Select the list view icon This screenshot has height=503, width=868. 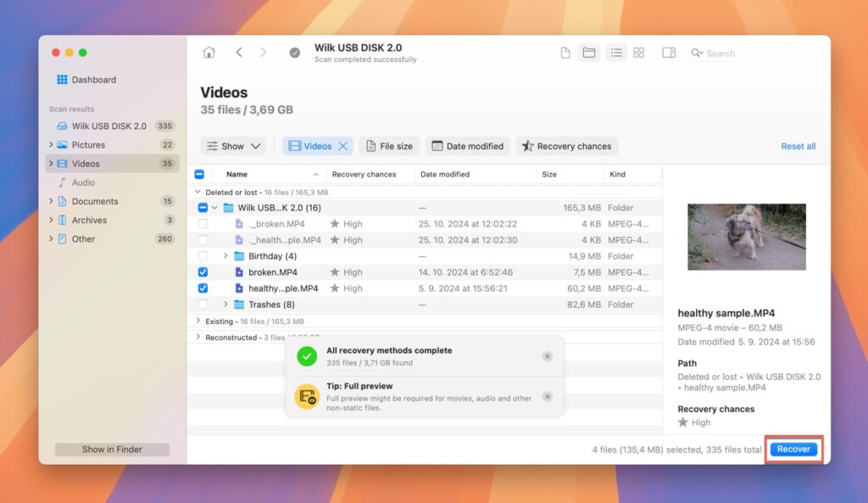pos(616,53)
